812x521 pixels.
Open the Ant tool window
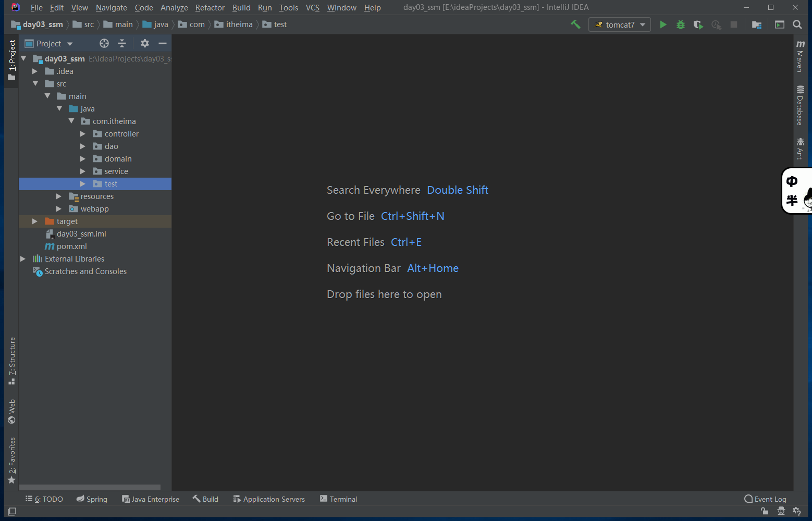(x=800, y=148)
